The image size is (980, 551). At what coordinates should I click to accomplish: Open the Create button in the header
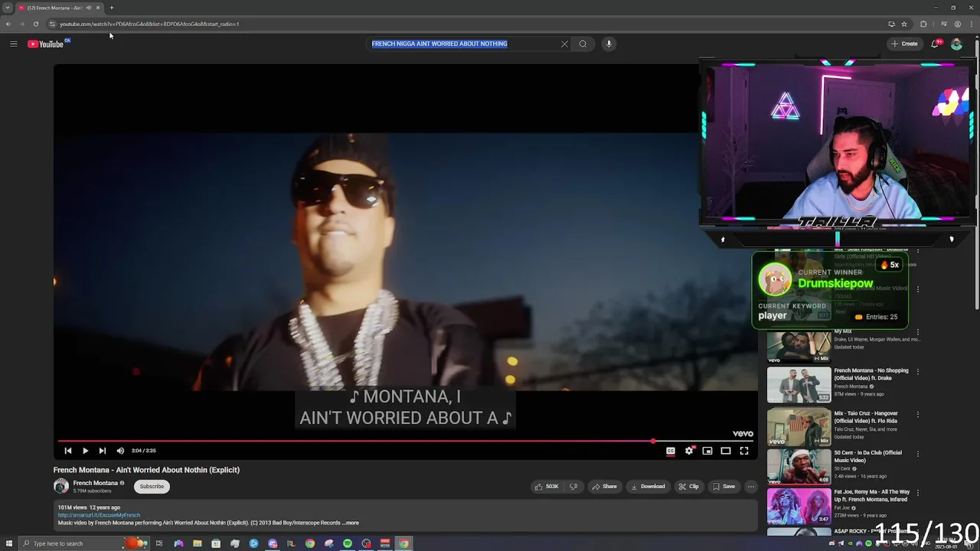pos(904,44)
